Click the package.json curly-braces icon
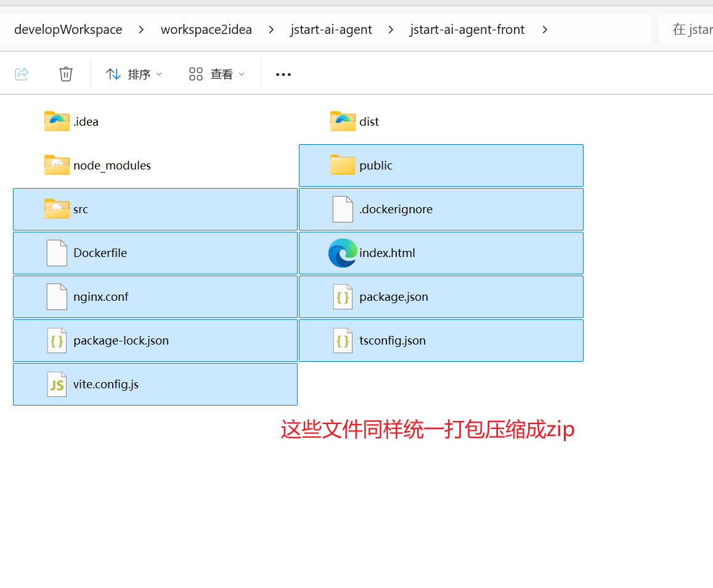Viewport: 713px width, 588px height. coord(343,296)
